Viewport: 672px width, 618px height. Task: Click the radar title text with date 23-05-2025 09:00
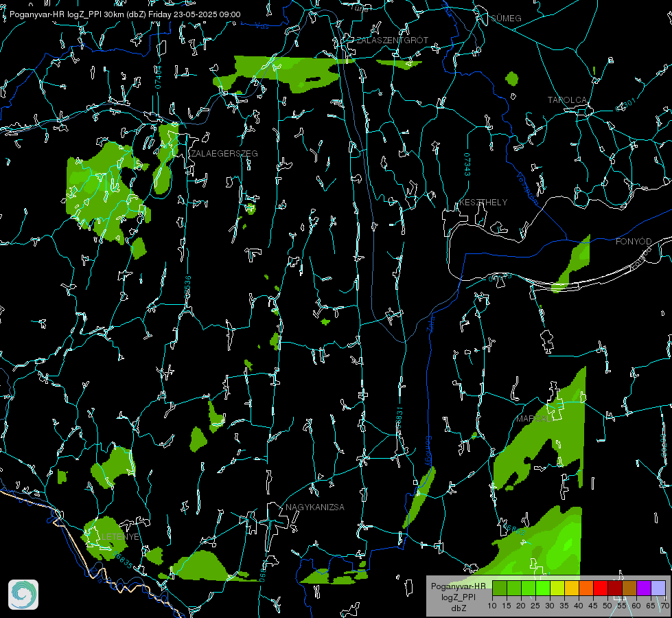tap(125, 14)
